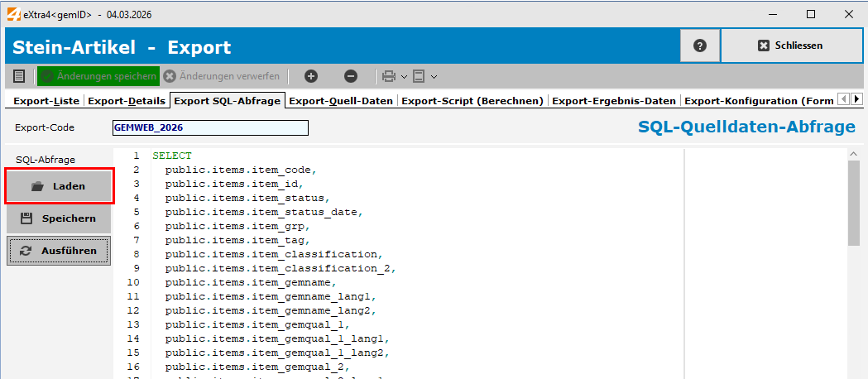Click line public.items.item_gemname_lang2

pyautogui.click(x=270, y=310)
